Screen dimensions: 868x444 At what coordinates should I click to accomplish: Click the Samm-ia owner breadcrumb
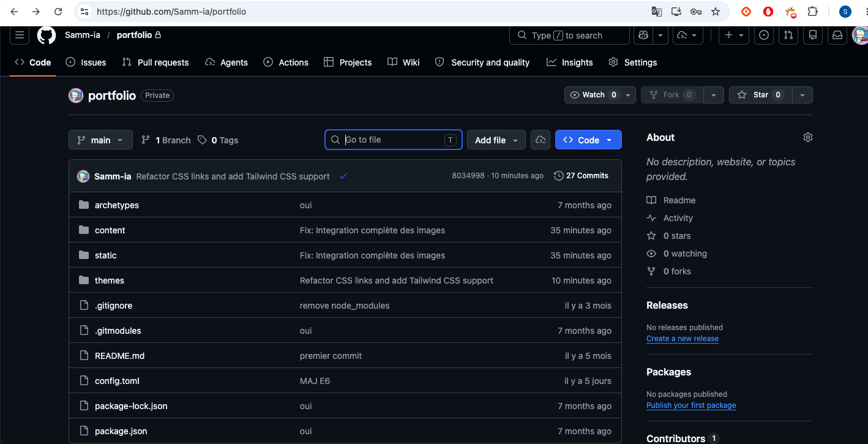pyautogui.click(x=83, y=35)
